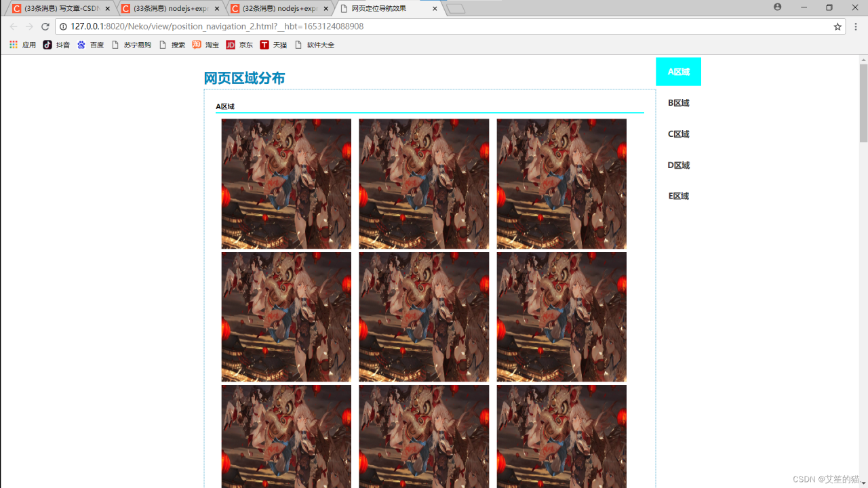This screenshot has width=868, height=488.
Task: Open the second-row right image in A区域
Action: tap(561, 317)
